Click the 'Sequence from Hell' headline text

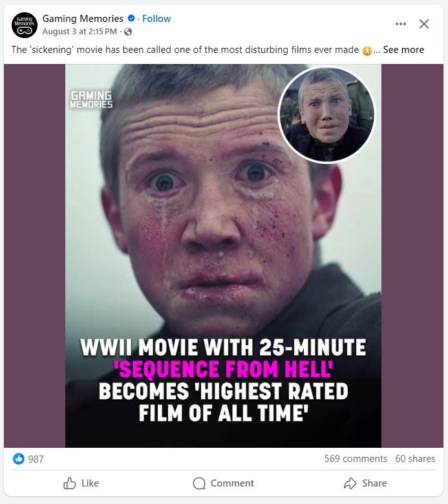pyautogui.click(x=223, y=369)
